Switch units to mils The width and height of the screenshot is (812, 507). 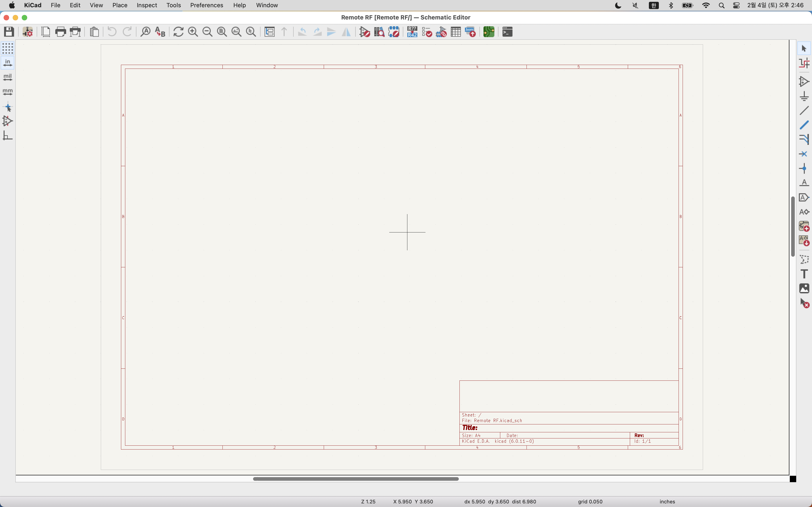pos(8,77)
